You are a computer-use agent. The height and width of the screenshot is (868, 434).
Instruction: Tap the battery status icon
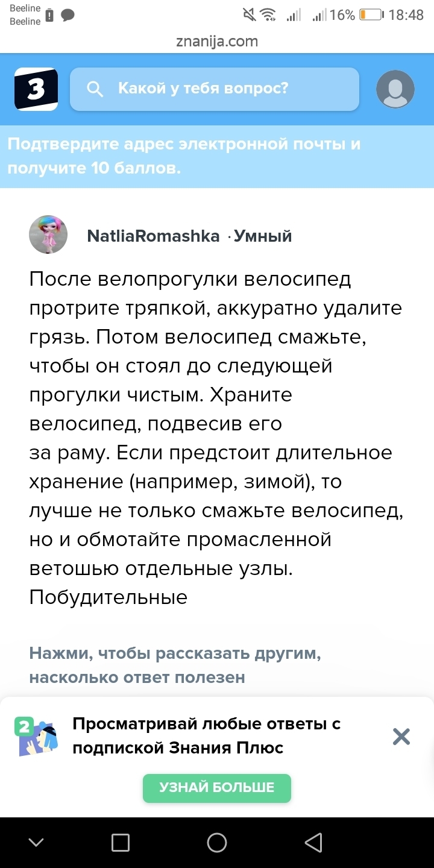pos(371,15)
